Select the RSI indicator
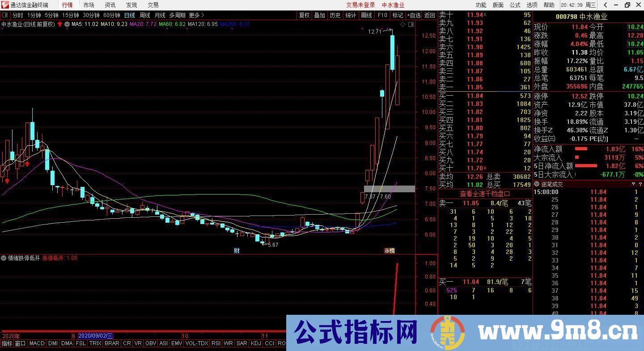The image size is (644, 351). (216, 343)
